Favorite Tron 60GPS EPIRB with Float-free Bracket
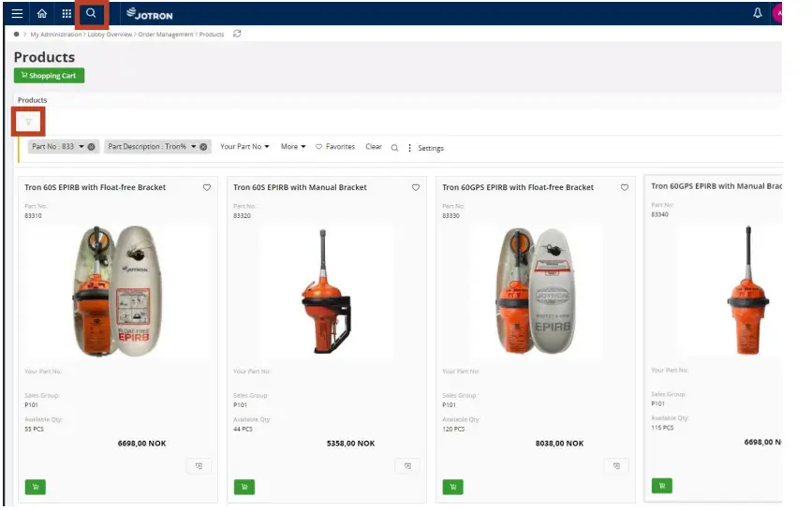The width and height of the screenshot is (812, 510). (624, 187)
